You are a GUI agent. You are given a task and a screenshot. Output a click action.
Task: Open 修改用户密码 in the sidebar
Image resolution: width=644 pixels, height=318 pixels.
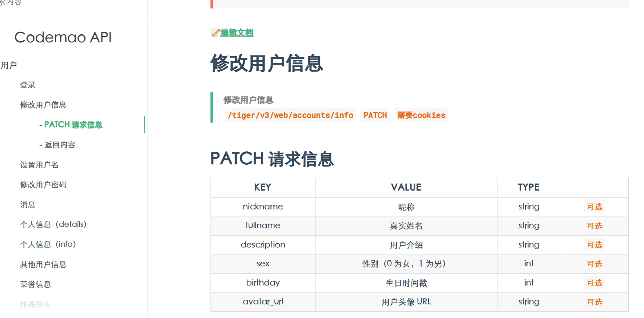click(x=43, y=185)
